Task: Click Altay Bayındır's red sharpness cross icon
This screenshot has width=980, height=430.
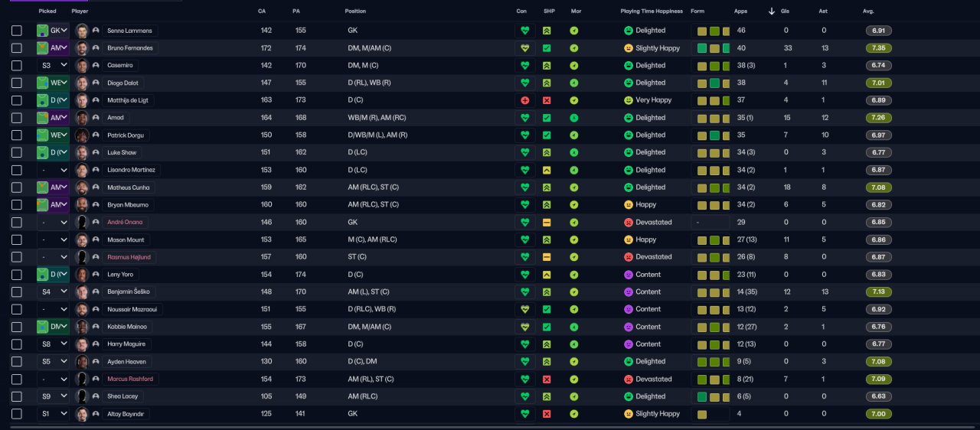Action: coord(547,414)
